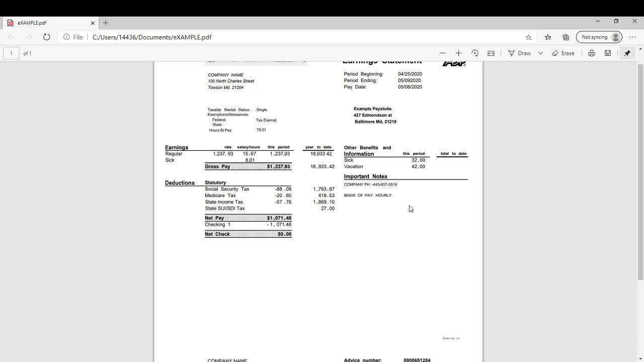
Task: Click the State Income Tax label
Action: (224, 202)
